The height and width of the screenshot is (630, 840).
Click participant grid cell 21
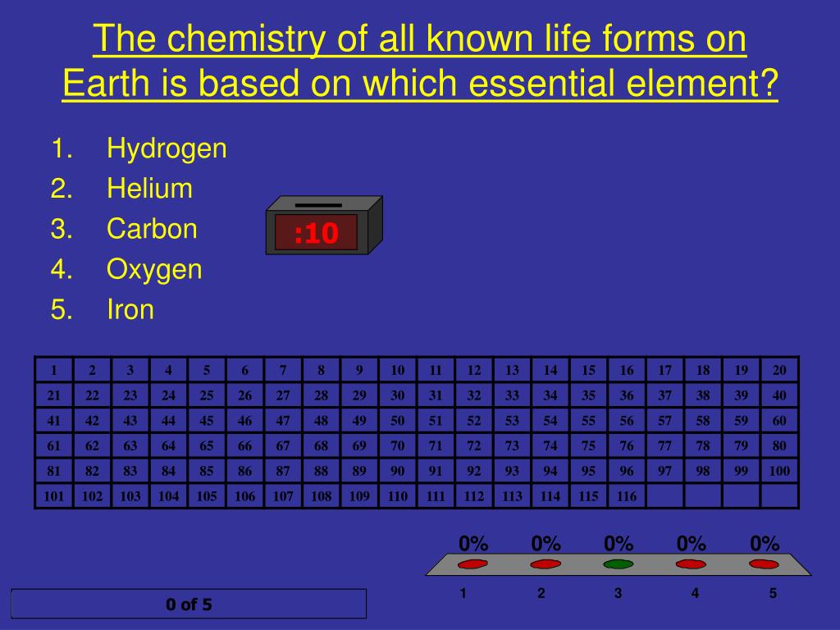tap(54, 395)
